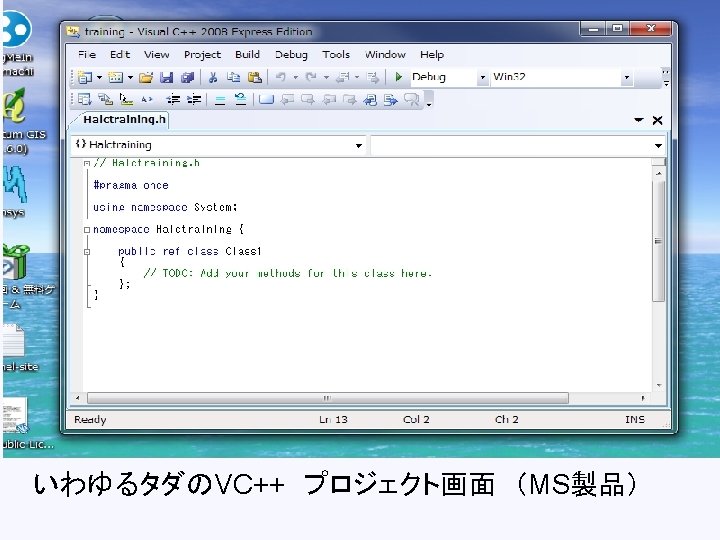
Task: Open the Debug configuration dropdown
Action: click(483, 78)
